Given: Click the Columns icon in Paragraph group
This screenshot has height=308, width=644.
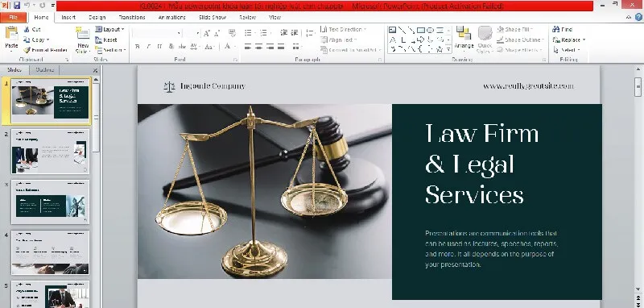Looking at the screenshot, I should 296,47.
